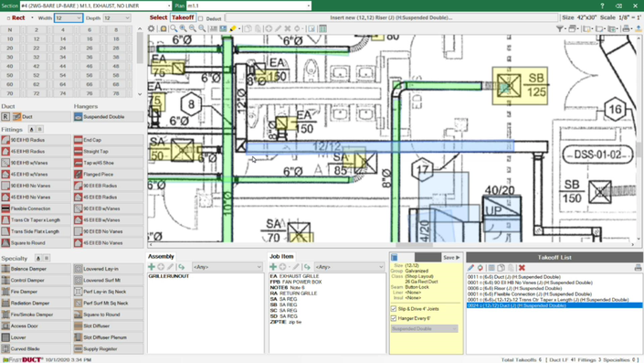
Task: Switch to the Select mode tab
Action: (158, 17)
